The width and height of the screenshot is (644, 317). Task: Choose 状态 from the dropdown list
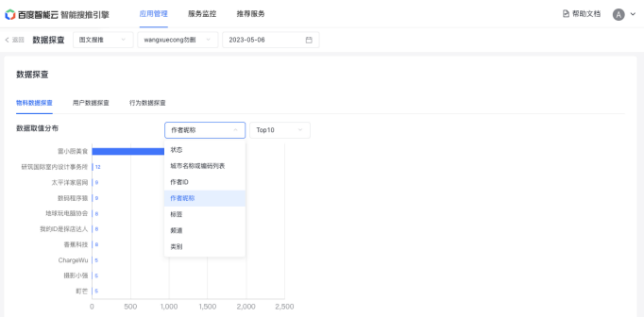tap(205, 150)
